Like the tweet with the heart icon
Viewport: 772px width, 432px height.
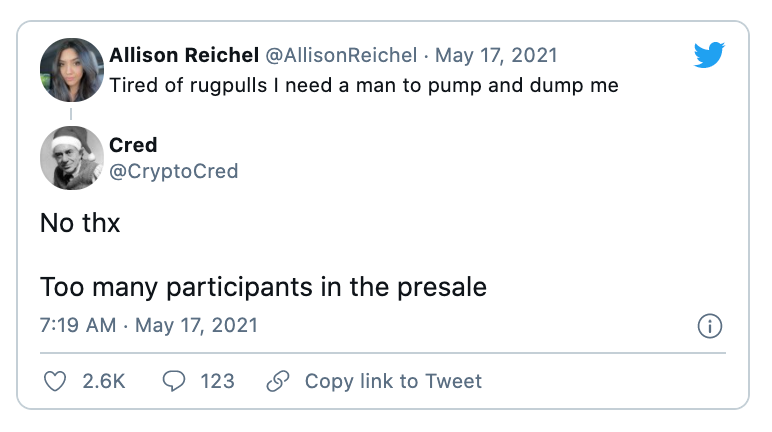click(x=57, y=381)
